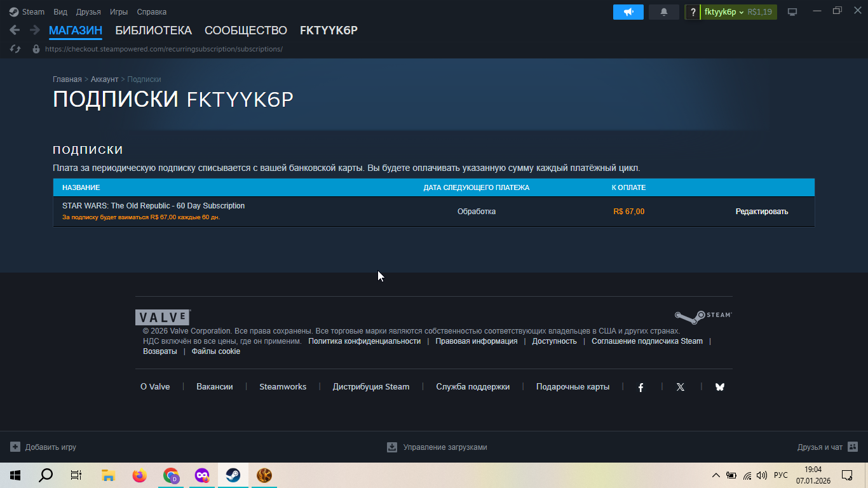Click the ДАТА СЛЕДУЮЩЕГО ПЛАТЕЖА column header
This screenshot has height=488, width=868.
(477, 187)
